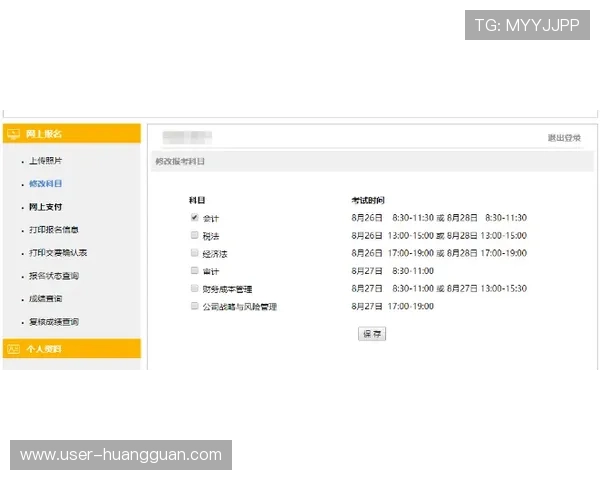The width and height of the screenshot is (600, 480).
Task: Check the 审计 subject checkbox
Action: pyautogui.click(x=194, y=270)
